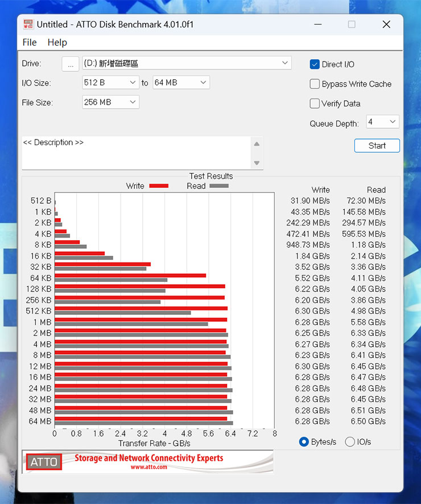
Task: Click the Read column header
Action: [377, 190]
